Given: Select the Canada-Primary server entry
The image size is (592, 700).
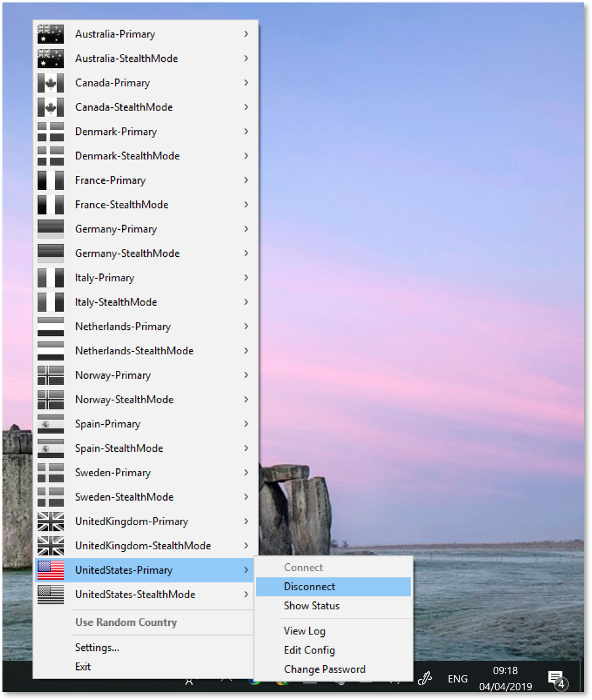Looking at the screenshot, I should point(145,83).
